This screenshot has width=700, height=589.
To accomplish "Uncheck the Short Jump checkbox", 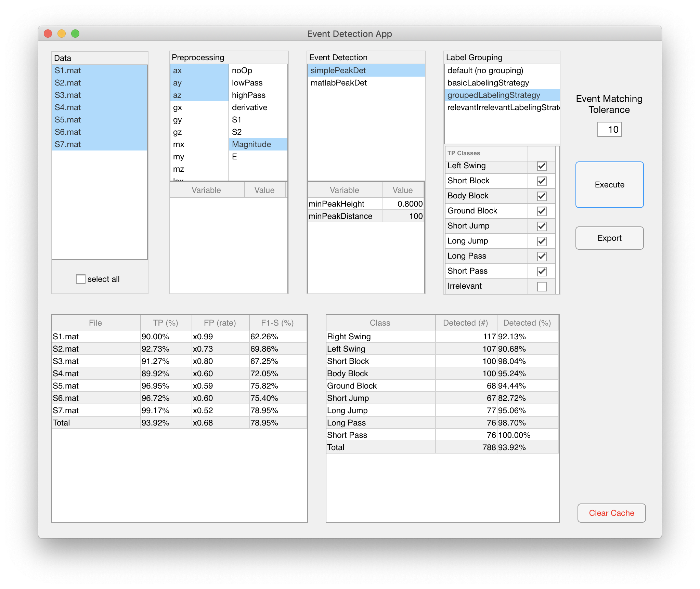I will (x=542, y=226).
